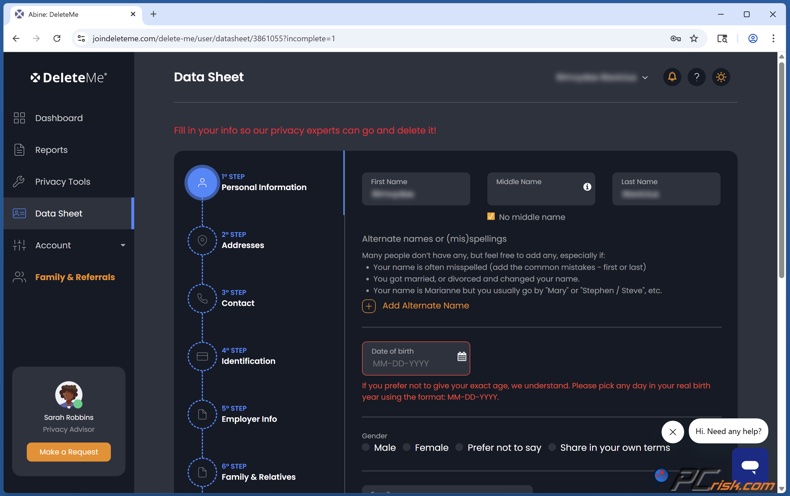
Task: Toggle the light theme sun icon
Action: pos(721,77)
